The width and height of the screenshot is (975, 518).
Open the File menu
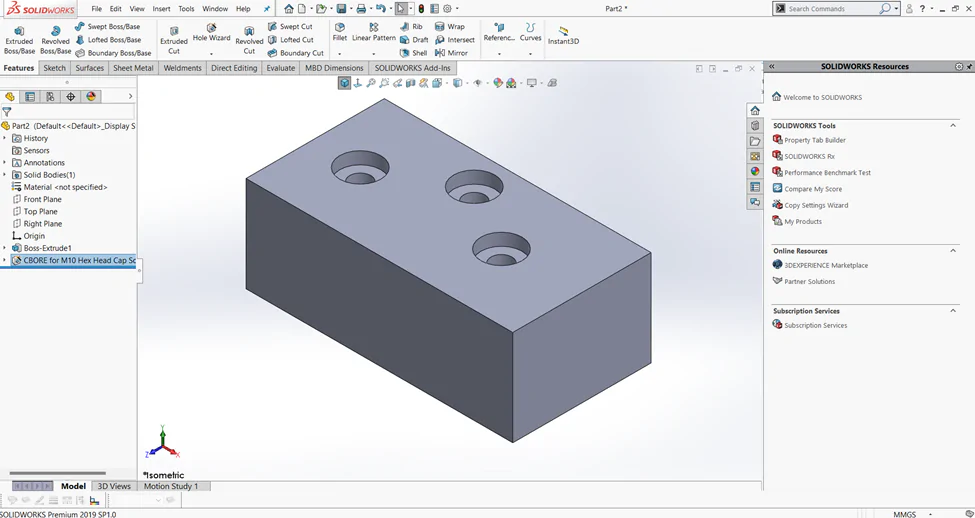(96, 9)
